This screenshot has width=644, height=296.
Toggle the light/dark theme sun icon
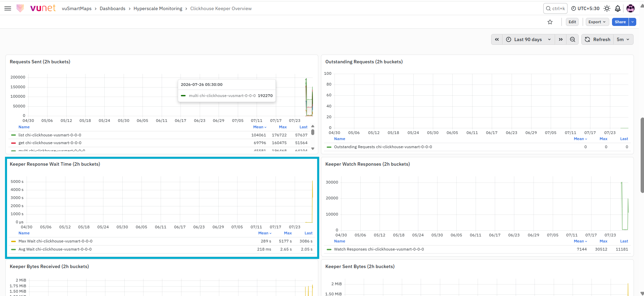tap(607, 8)
